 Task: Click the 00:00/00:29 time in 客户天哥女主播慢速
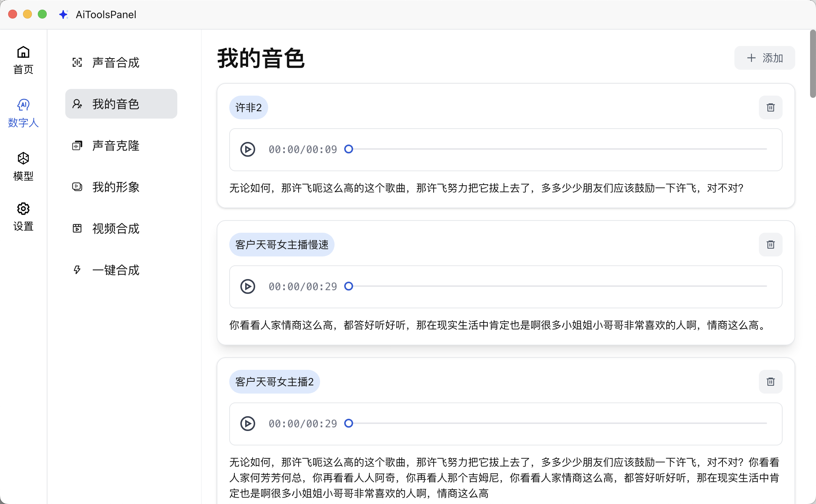click(x=303, y=286)
